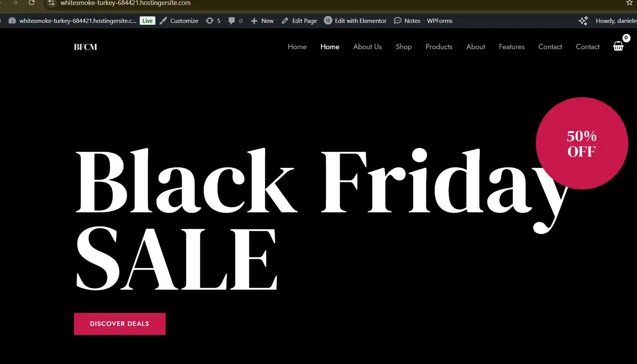637x364 pixels.
Task: Open the site info icon in address bar
Action: point(51,3)
